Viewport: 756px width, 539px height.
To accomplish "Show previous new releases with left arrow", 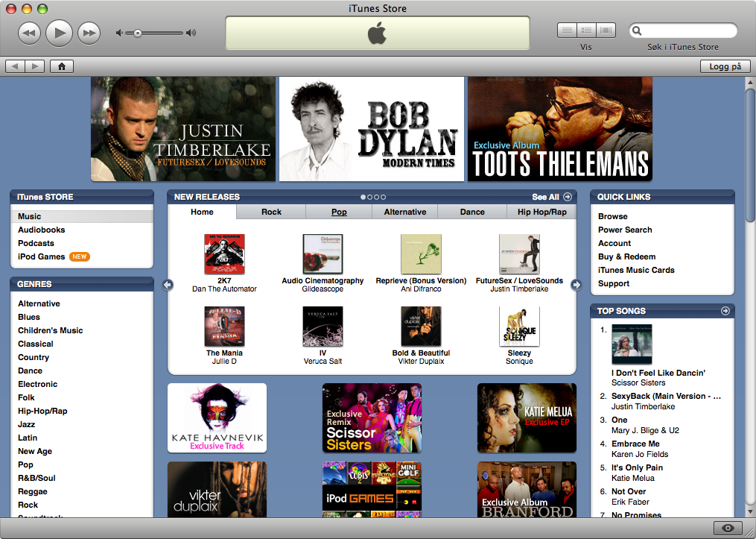I will (x=168, y=285).
